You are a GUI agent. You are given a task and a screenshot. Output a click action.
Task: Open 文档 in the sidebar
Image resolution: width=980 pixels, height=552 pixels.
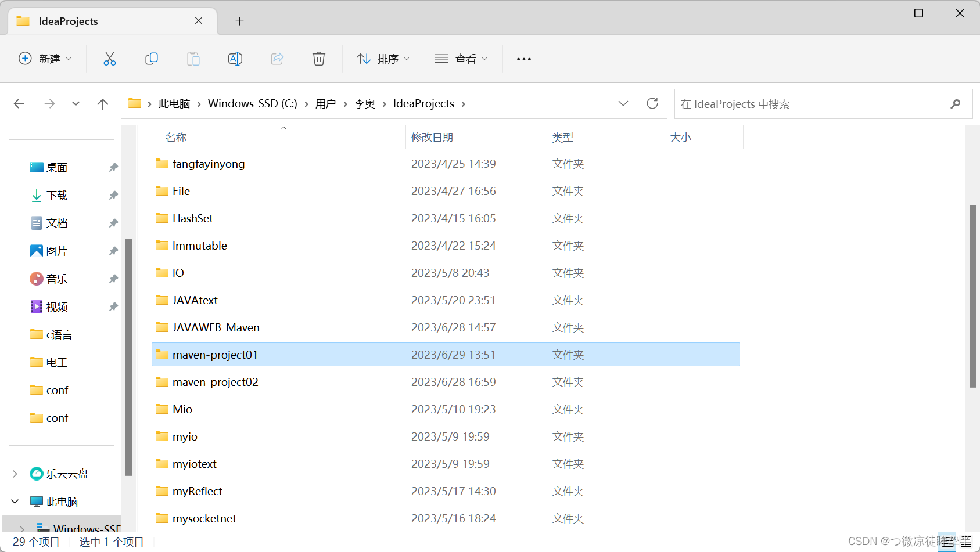pos(49,223)
